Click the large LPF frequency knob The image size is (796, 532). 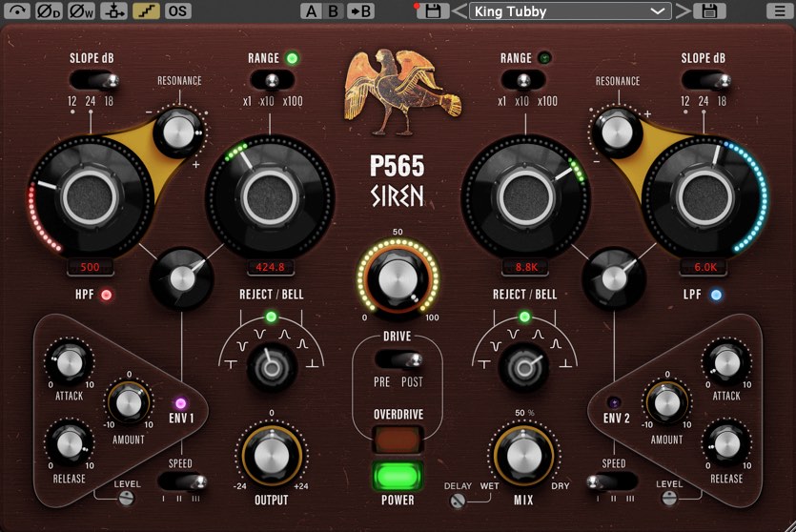[705, 197]
